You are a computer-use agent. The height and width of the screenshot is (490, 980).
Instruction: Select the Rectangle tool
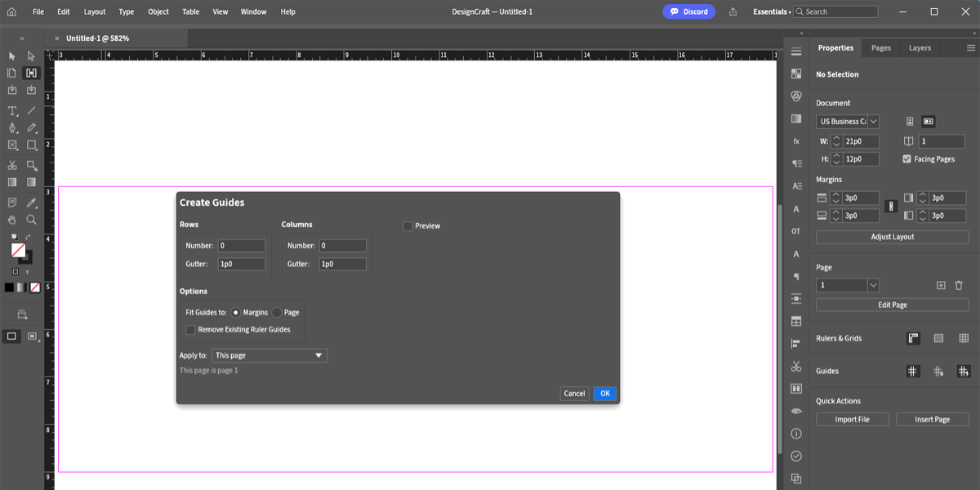click(31, 145)
